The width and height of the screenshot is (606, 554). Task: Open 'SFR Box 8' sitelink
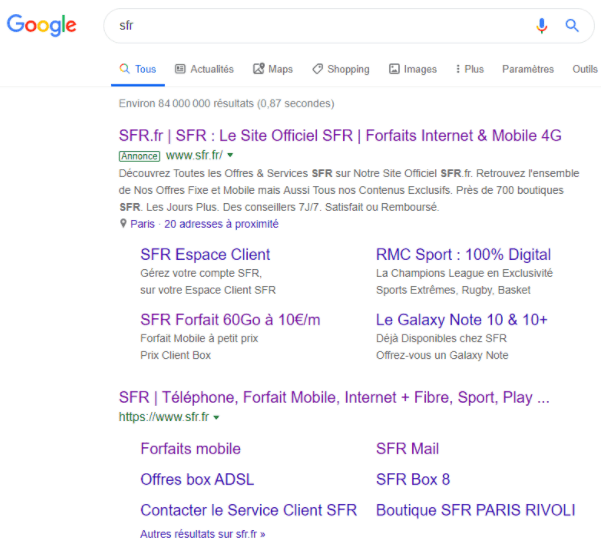(413, 479)
